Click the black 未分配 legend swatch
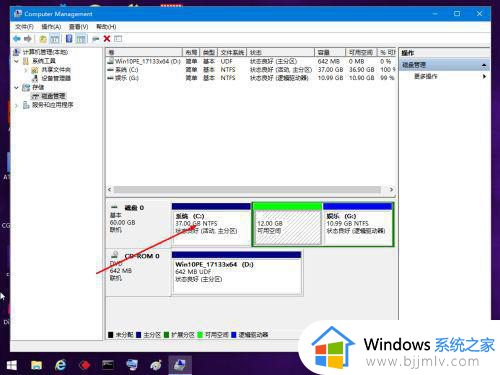This screenshot has height=375, width=500. pos(111,335)
